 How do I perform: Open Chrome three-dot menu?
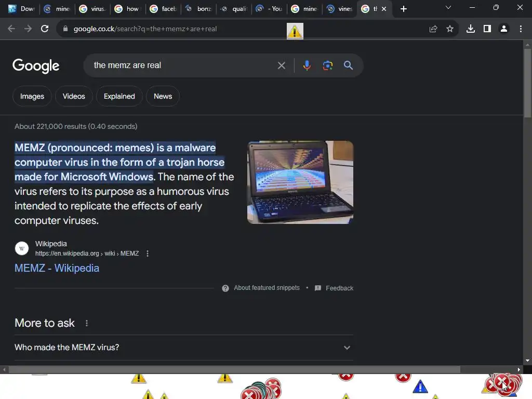tap(521, 29)
